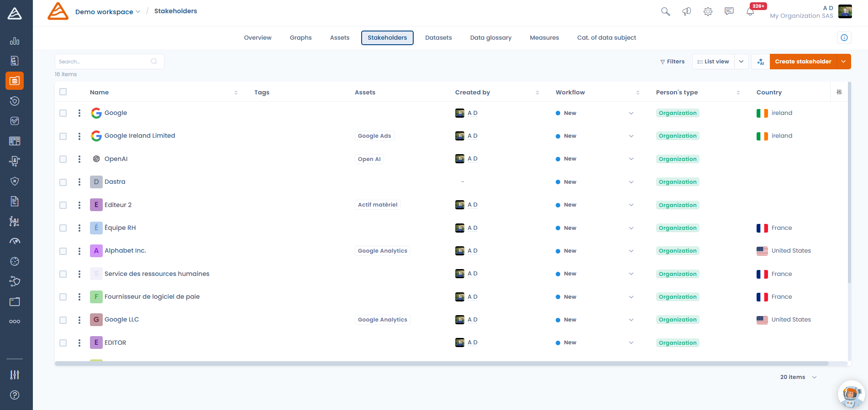
Task: Click the astronaut assistant mascot
Action: [x=851, y=394]
